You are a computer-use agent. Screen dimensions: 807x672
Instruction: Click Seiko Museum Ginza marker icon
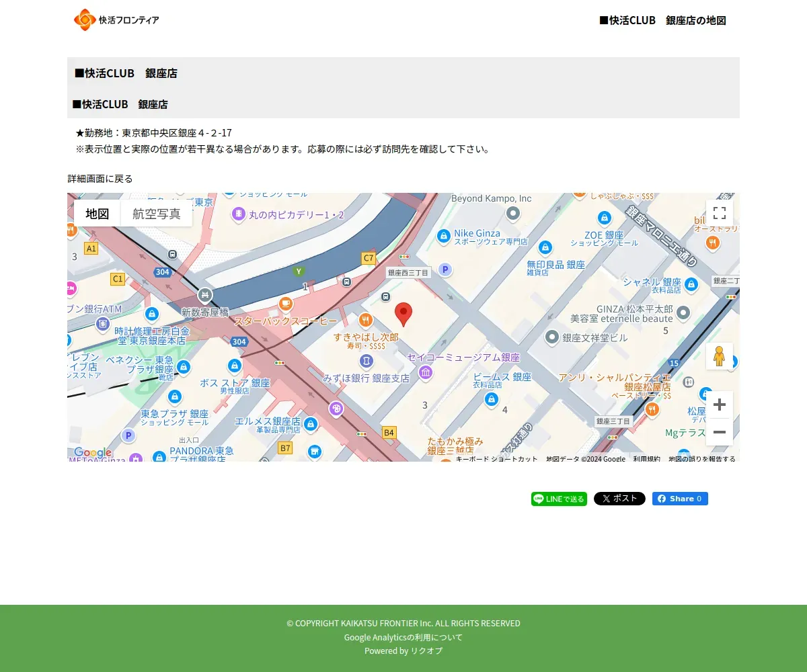tap(426, 372)
